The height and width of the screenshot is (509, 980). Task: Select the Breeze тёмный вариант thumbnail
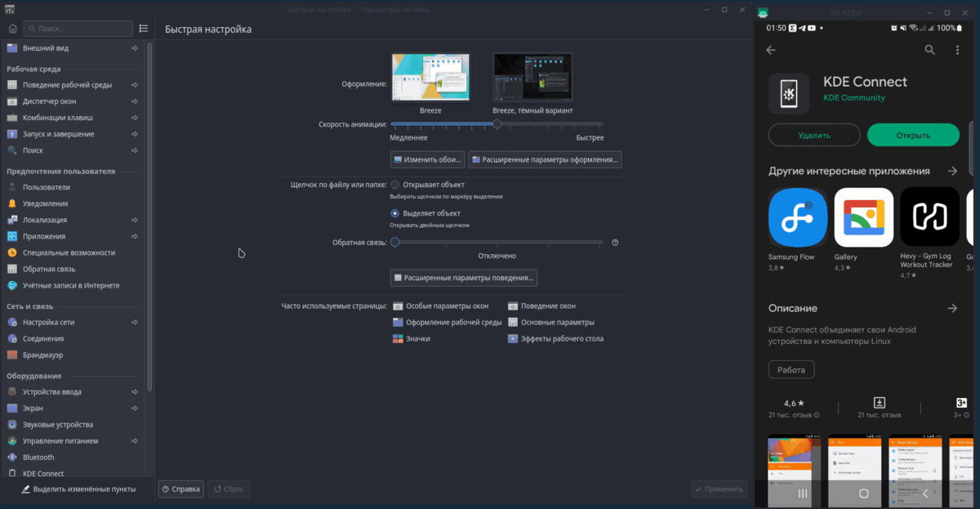532,78
